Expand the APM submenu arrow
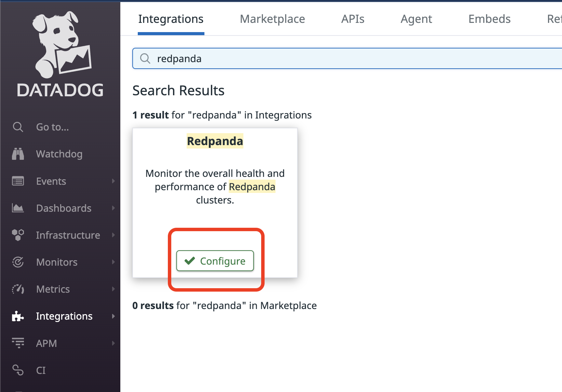 pyautogui.click(x=113, y=343)
